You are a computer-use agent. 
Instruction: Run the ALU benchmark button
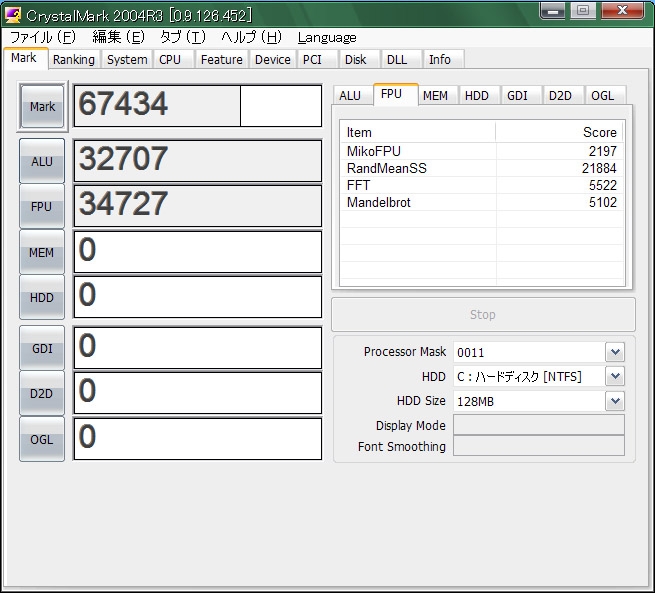tap(42, 160)
